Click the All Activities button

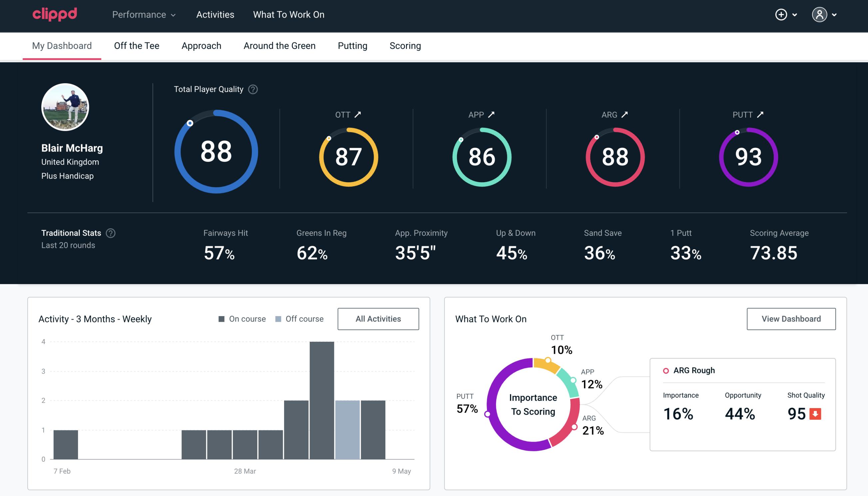(x=378, y=319)
